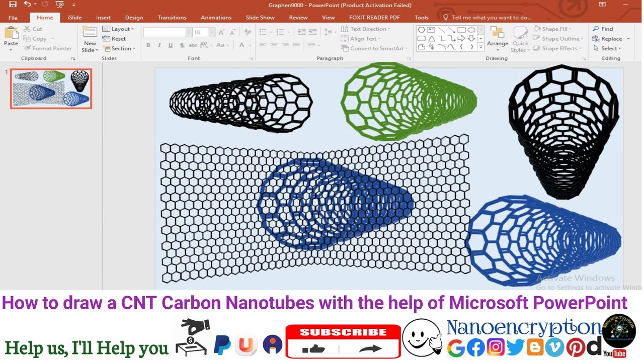Decrease the list indent level
644x362 pixels.
point(301,32)
